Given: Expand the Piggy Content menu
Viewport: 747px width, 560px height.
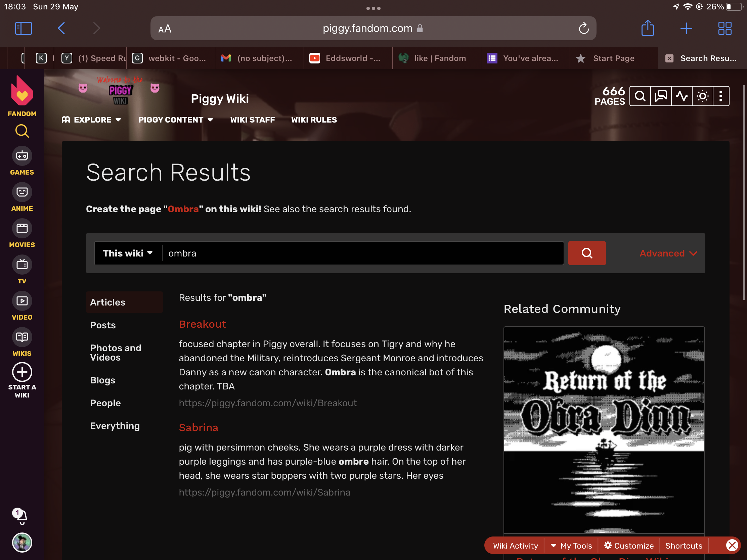Looking at the screenshot, I should click(176, 120).
